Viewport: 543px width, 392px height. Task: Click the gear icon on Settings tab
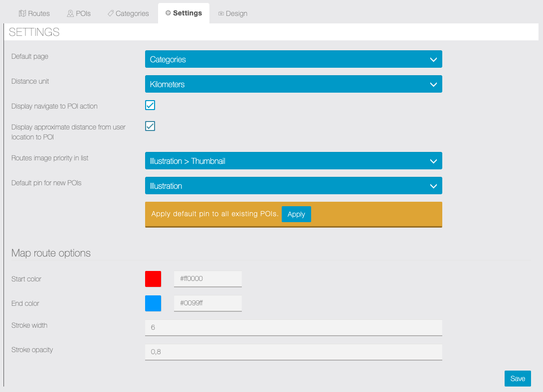coord(168,13)
